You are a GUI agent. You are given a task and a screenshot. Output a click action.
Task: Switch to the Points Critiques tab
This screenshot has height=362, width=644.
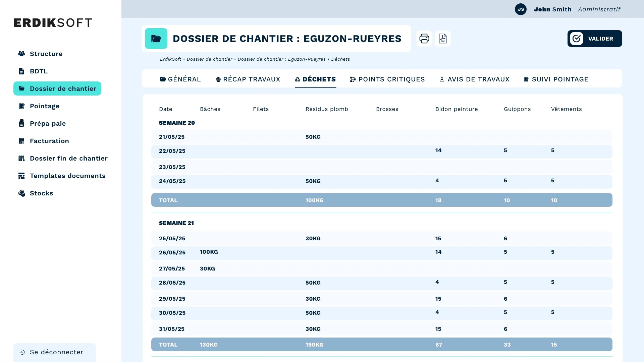pyautogui.click(x=387, y=79)
